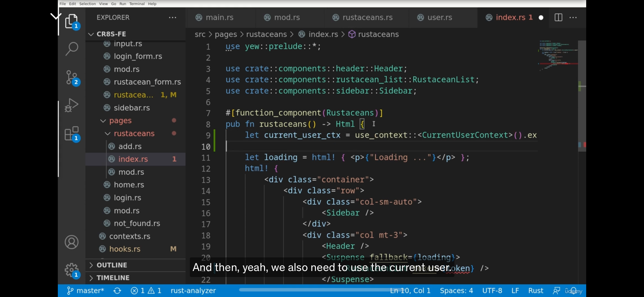Screen dimensions: 644x297
Task: Open the Terminal menu
Action: 137,4
